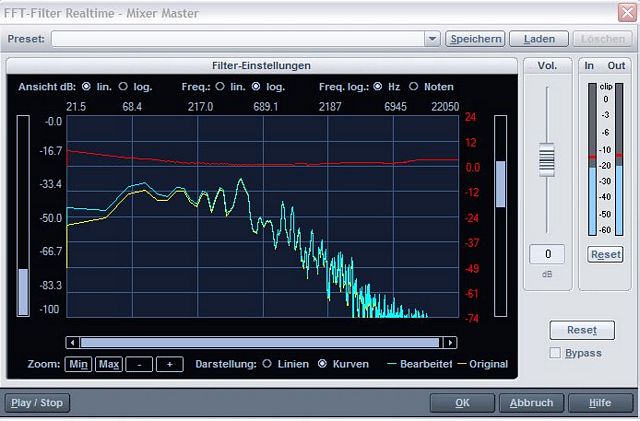Click the Out meter bar
Screen dimensions: 640x421
[619, 159]
